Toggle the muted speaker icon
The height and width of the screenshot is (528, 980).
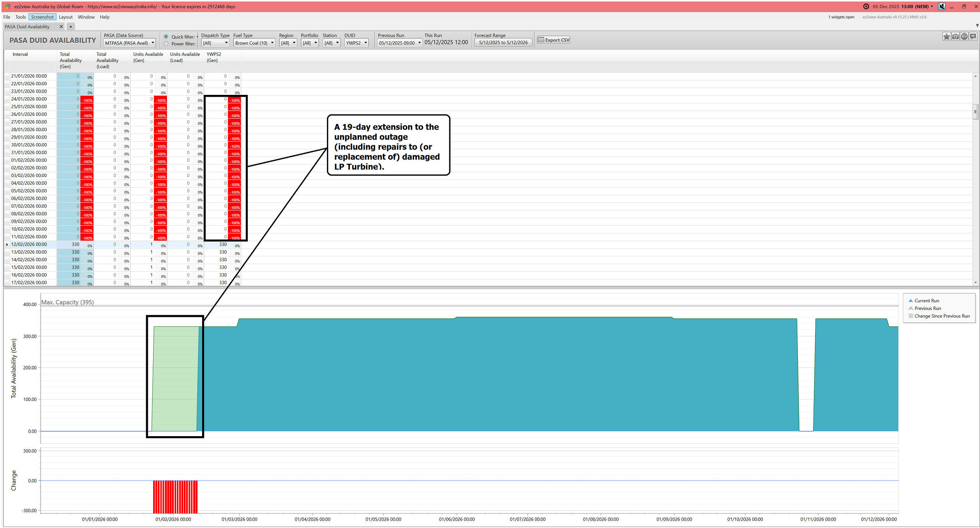[942, 7]
